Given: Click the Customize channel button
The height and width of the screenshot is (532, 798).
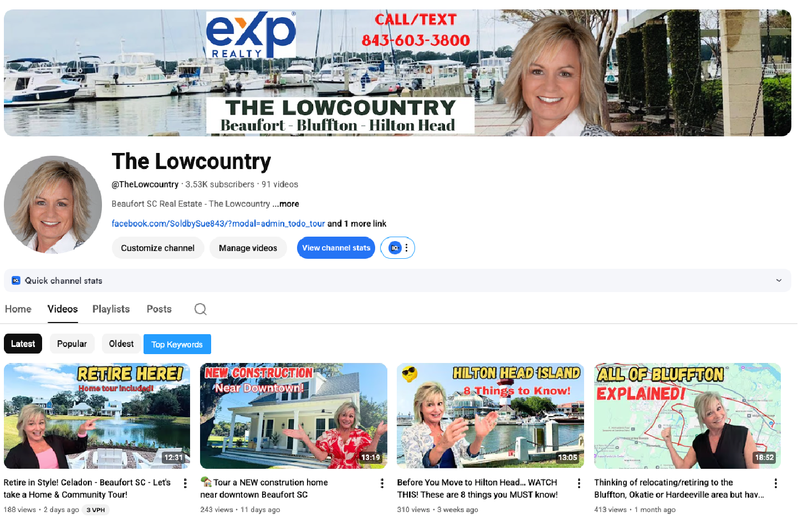Looking at the screenshot, I should click(158, 248).
